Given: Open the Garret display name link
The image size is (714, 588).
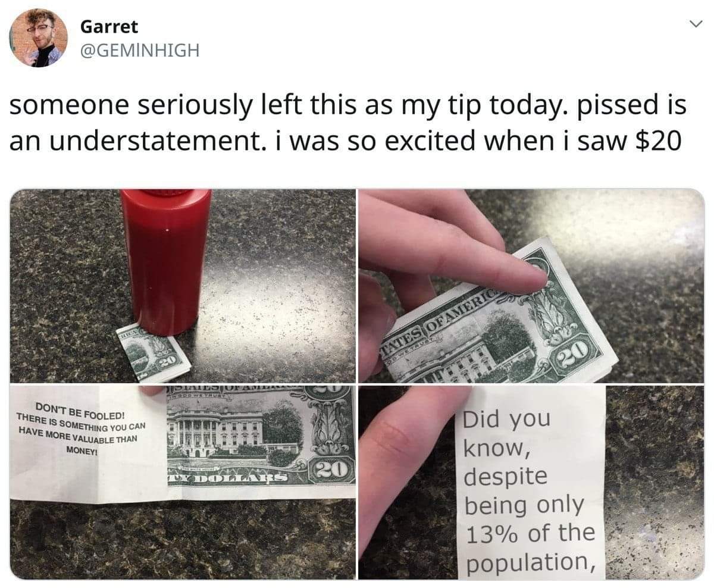Looking at the screenshot, I should [109, 26].
